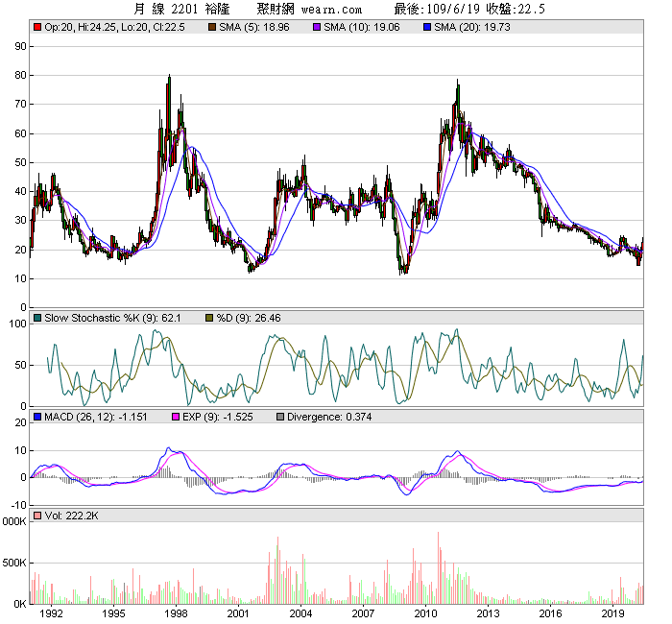
Task: Click the '收盤:22.5' closing price text
Action: click(x=516, y=9)
